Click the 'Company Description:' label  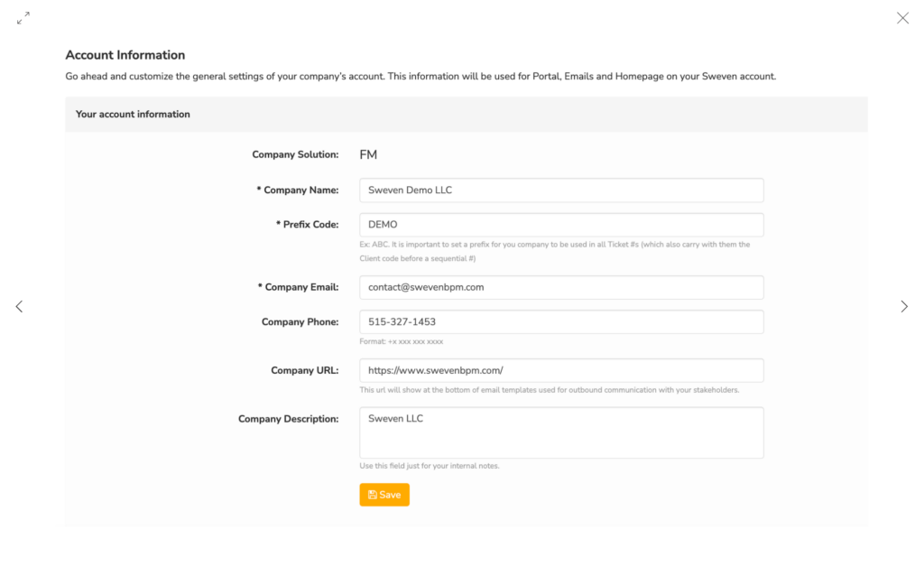288,419
